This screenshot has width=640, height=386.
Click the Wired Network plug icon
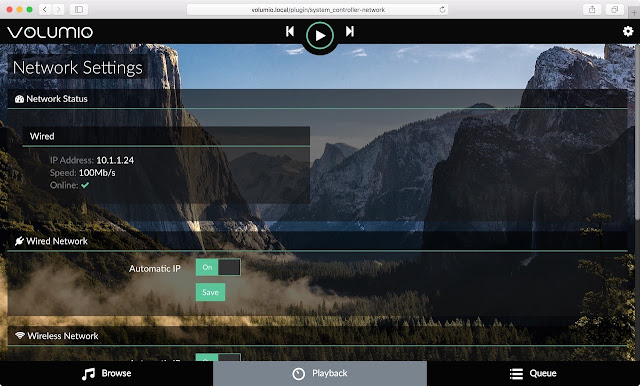[x=19, y=241]
